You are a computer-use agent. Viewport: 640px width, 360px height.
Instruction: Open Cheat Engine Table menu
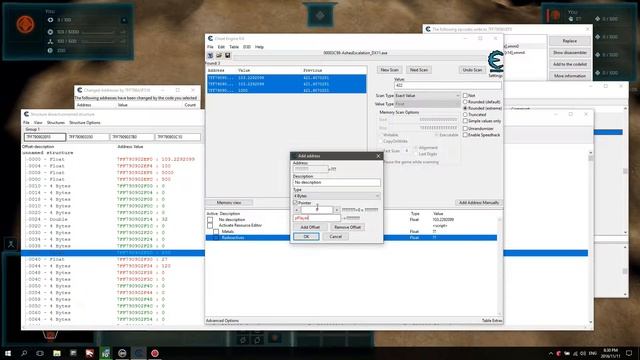234,47
